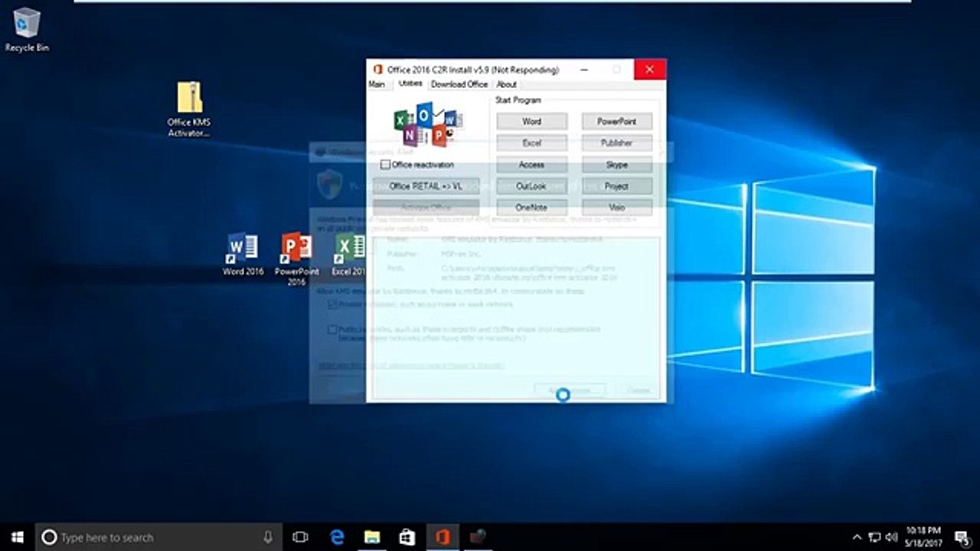Show hidden system tray icons

[857, 537]
